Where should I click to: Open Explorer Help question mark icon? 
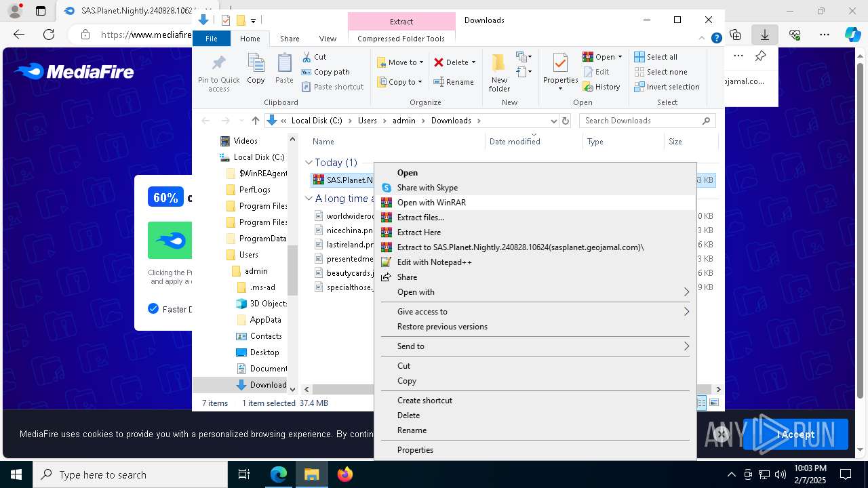(x=716, y=39)
